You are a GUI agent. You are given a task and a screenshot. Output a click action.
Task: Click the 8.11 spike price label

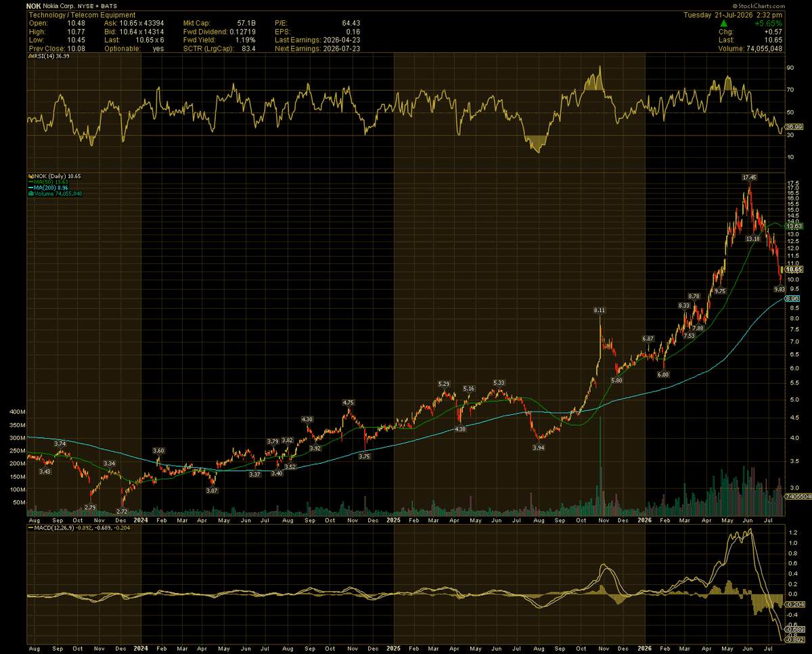point(599,310)
